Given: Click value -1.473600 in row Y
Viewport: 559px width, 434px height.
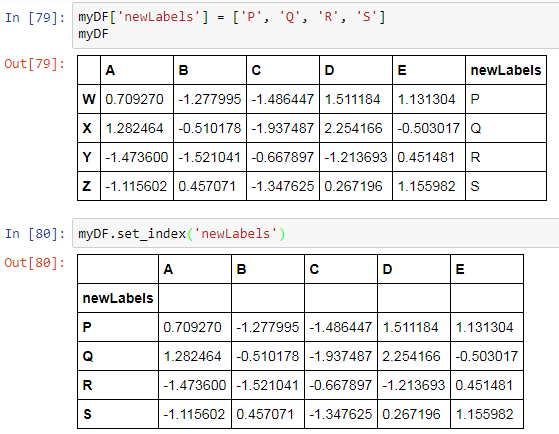Looking at the screenshot, I should (137, 157).
